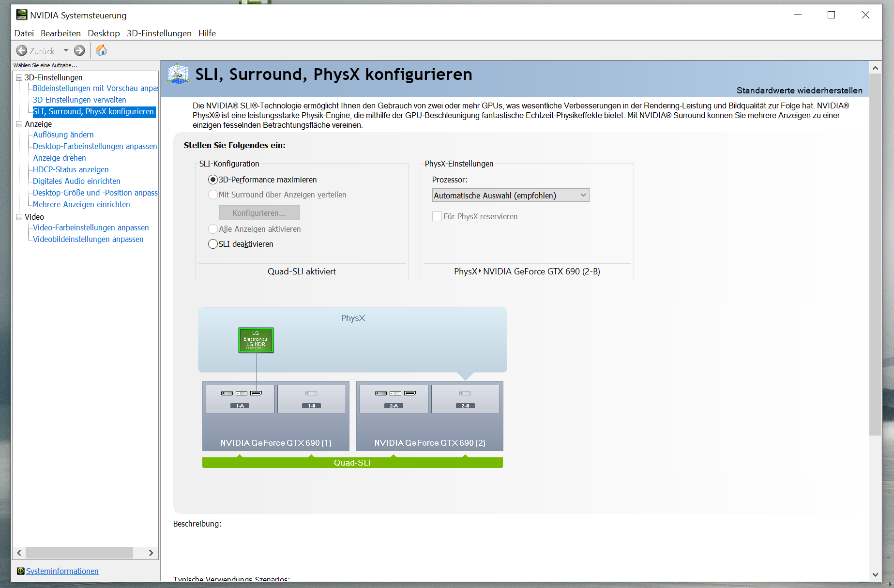The height and width of the screenshot is (588, 894).
Task: Select the LG Electronics display thumbnail
Action: (x=256, y=340)
